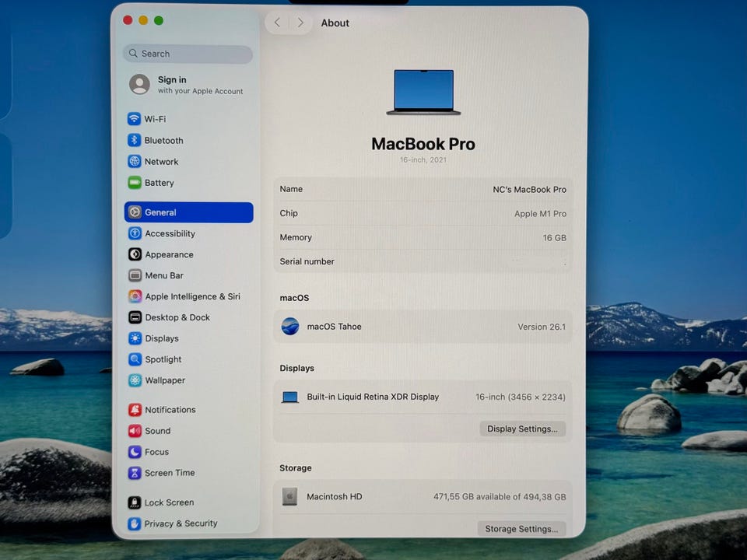Open the Wallpaper flower icon
747x560 pixels.
click(x=135, y=380)
